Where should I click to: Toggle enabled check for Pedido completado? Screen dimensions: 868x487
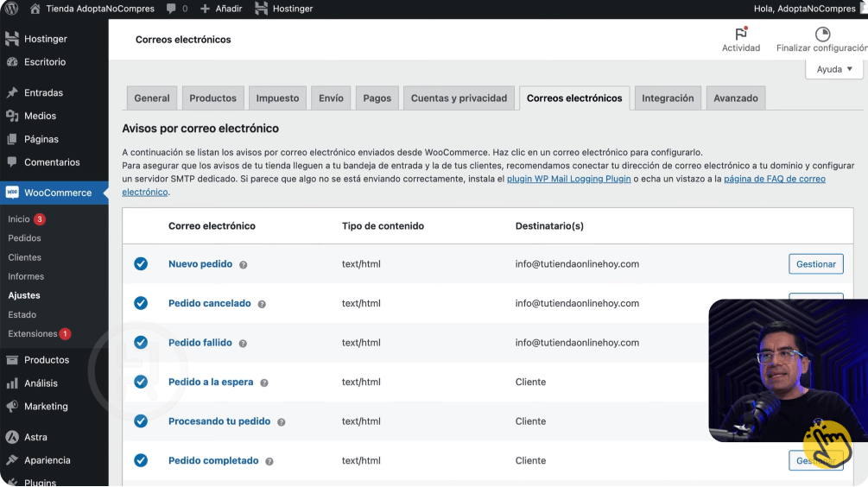coord(141,460)
